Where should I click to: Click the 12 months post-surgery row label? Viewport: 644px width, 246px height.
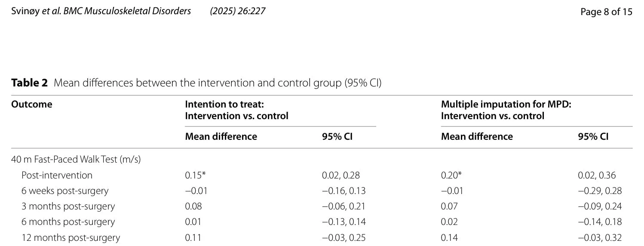71,237
